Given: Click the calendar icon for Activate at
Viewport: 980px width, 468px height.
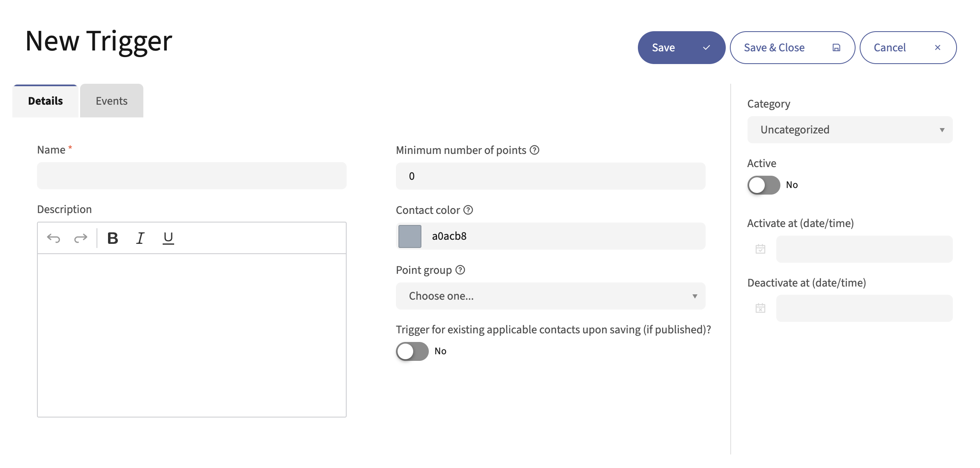Looking at the screenshot, I should coord(760,249).
